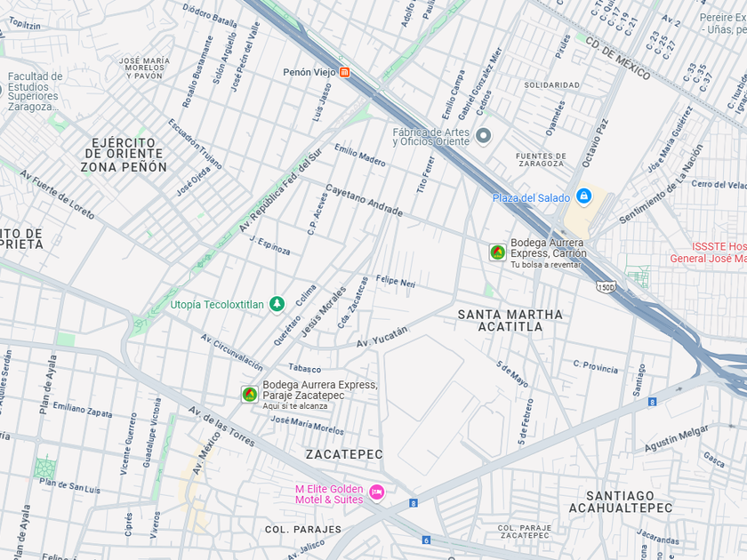The width and height of the screenshot is (747, 560).
Task: Click the Cayetano Andrade street label
Action: 365,200
